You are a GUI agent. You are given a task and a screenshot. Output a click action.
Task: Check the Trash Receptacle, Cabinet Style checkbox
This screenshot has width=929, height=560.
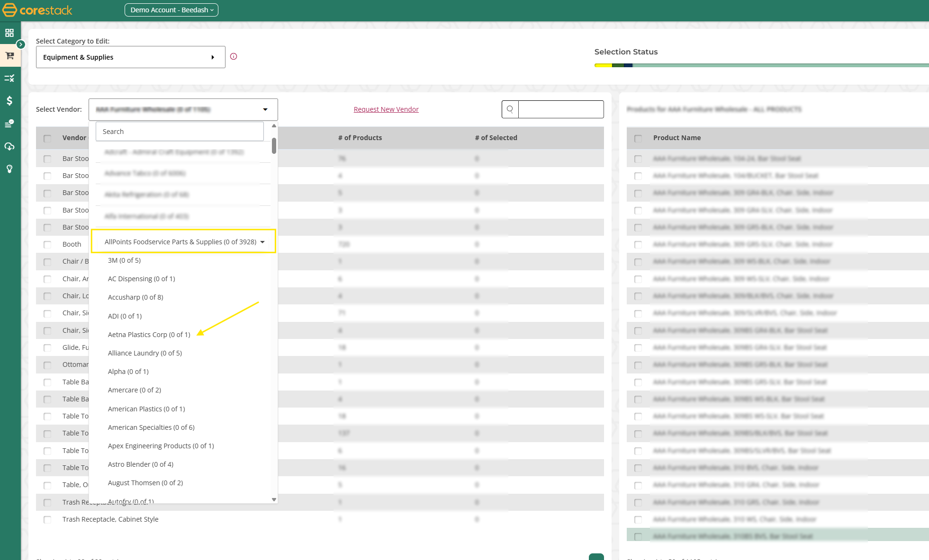pyautogui.click(x=47, y=520)
